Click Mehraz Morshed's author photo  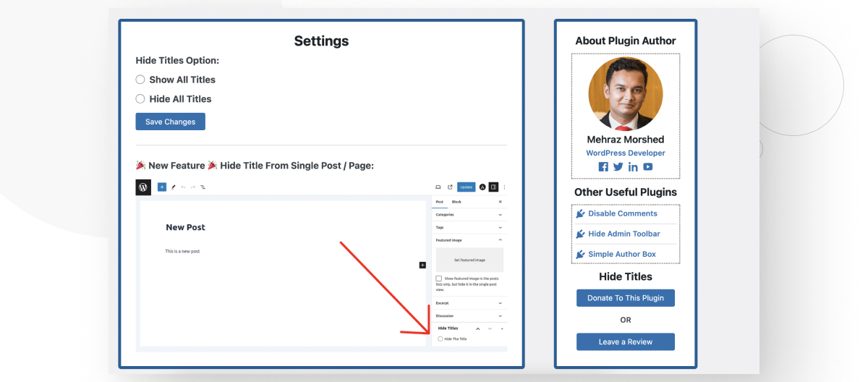point(626,94)
